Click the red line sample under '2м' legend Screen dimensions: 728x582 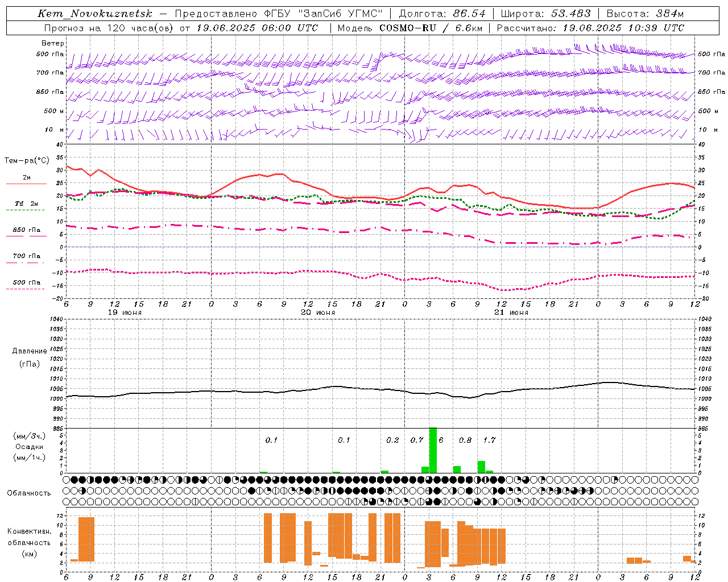coord(26,184)
